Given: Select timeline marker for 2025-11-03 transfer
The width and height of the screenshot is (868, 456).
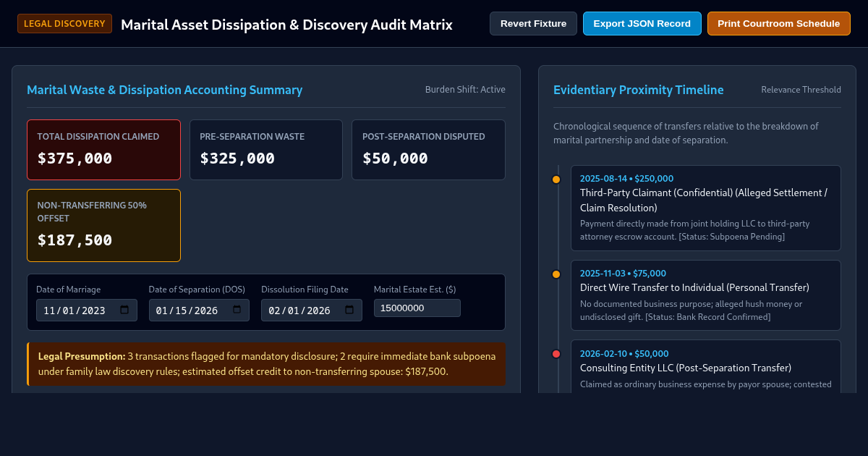Looking at the screenshot, I should (x=556, y=274).
